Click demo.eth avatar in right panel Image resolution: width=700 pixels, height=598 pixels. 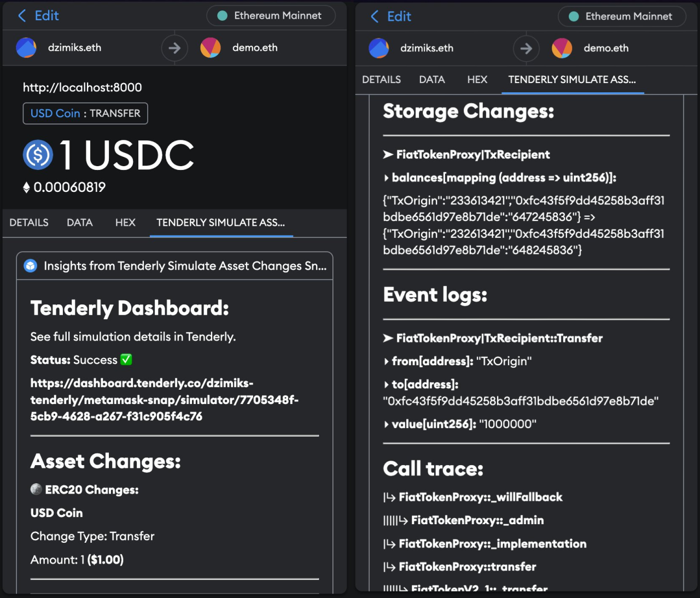pyautogui.click(x=562, y=48)
